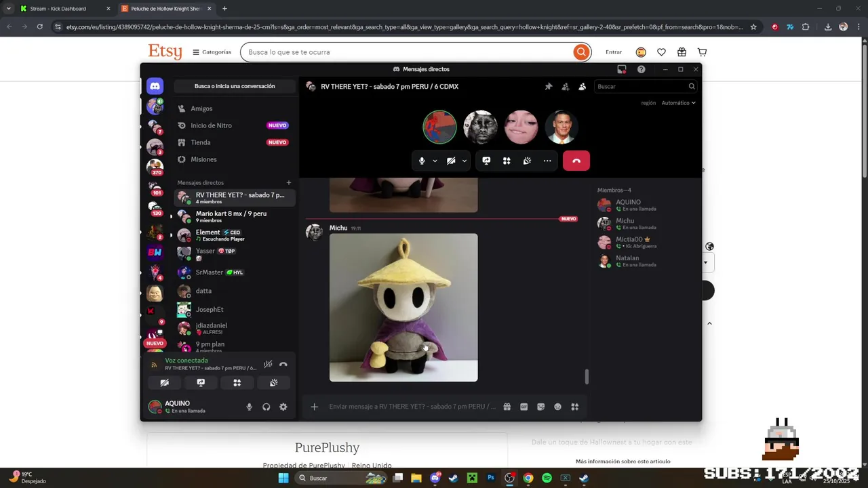Open Discord user settings gear
This screenshot has width=868, height=488.
pos(283,407)
